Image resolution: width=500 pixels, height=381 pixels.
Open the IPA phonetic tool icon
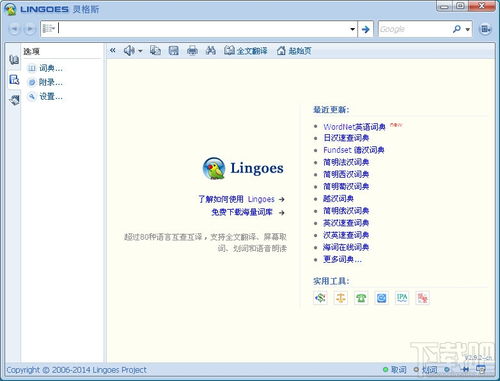point(402,297)
